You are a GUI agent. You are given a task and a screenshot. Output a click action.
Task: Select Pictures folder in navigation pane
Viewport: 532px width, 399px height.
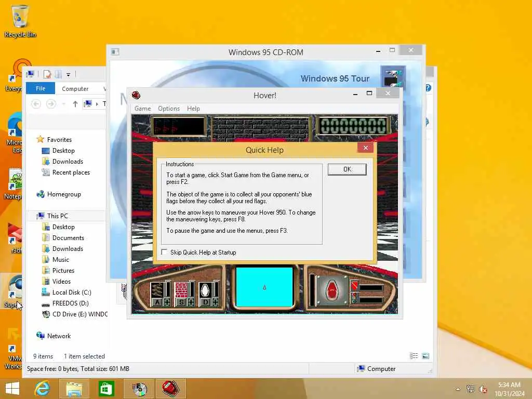tap(63, 270)
